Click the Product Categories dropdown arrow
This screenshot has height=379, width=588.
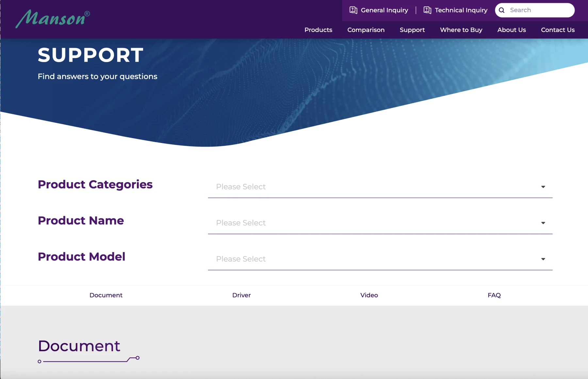pyautogui.click(x=543, y=187)
